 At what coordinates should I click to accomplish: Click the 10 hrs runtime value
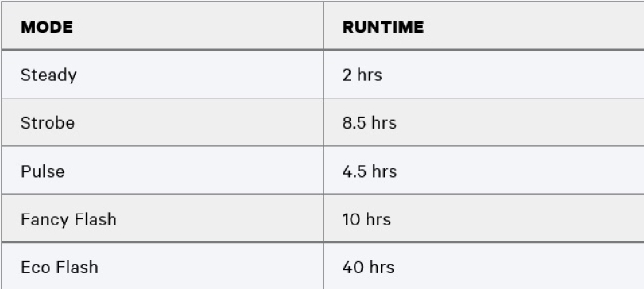367,220
